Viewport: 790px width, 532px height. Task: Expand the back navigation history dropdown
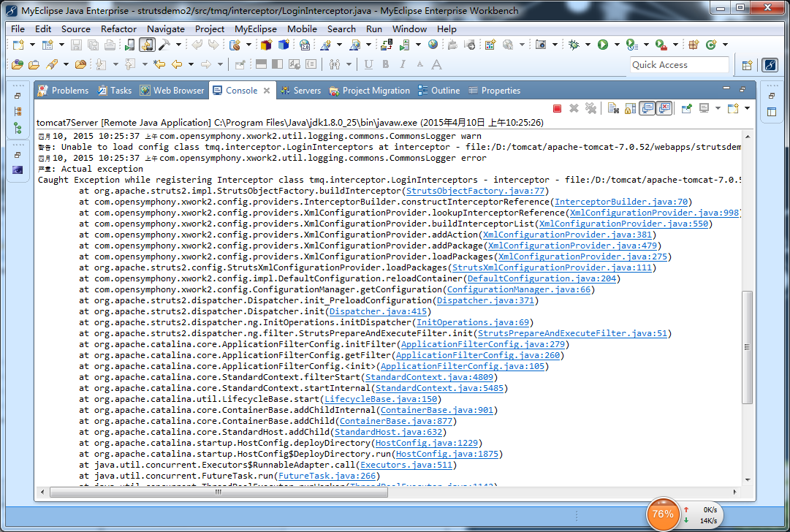coord(191,64)
